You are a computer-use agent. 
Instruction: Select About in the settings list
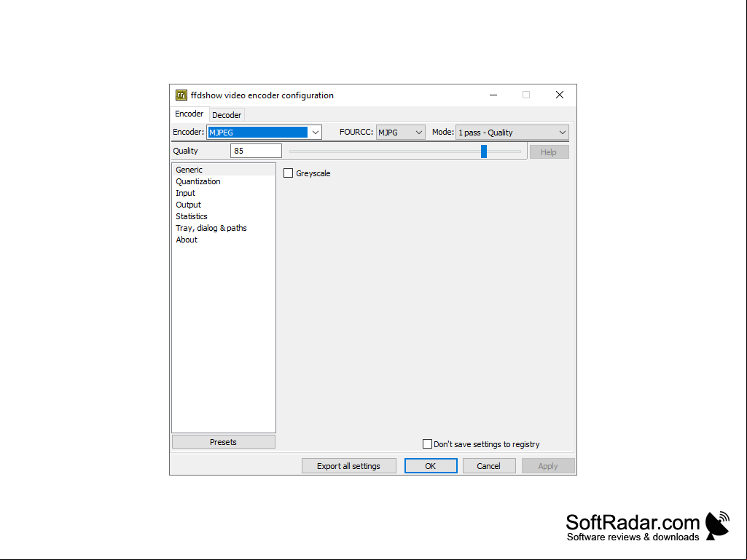point(224,240)
